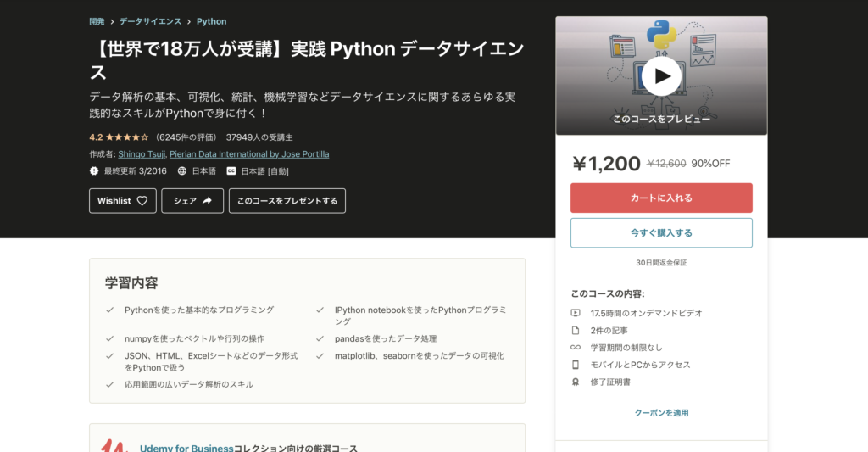868x452 pixels.
Task: Click the mobile device icon
Action: (576, 365)
